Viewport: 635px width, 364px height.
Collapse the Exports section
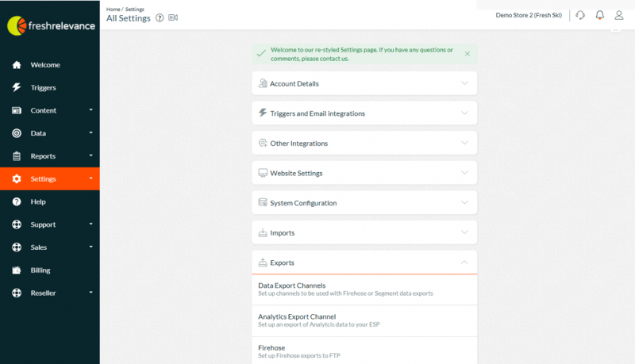[364, 262]
